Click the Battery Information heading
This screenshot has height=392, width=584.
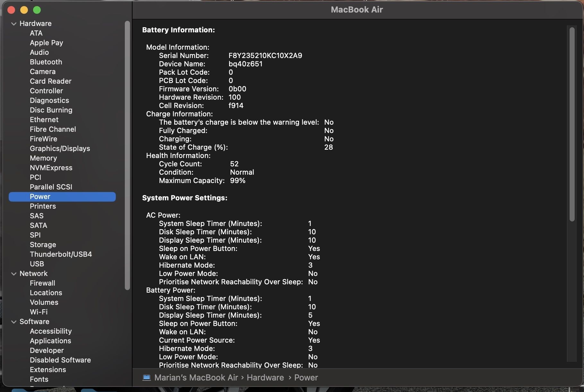(x=178, y=30)
